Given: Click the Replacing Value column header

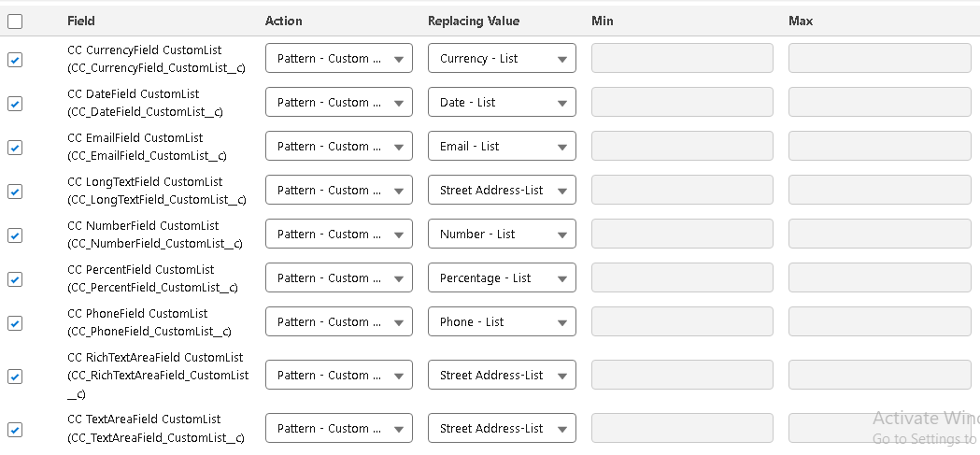Looking at the screenshot, I should point(473,21).
